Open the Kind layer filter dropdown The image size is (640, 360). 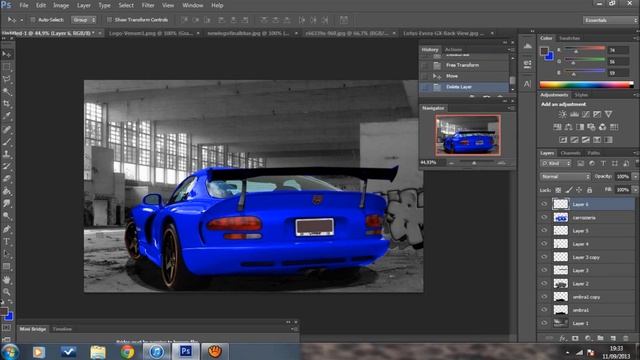click(x=556, y=164)
